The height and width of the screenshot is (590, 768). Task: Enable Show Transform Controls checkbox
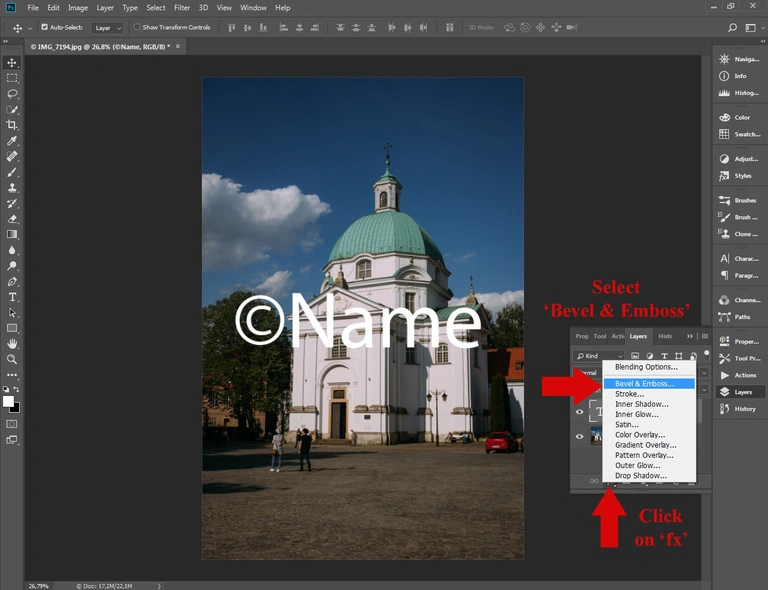tap(137, 27)
